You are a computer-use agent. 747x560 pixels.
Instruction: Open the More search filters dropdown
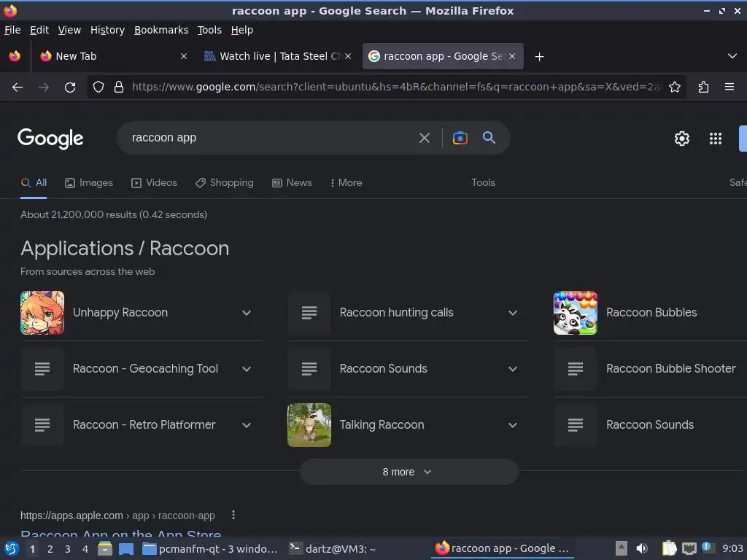pos(346,183)
